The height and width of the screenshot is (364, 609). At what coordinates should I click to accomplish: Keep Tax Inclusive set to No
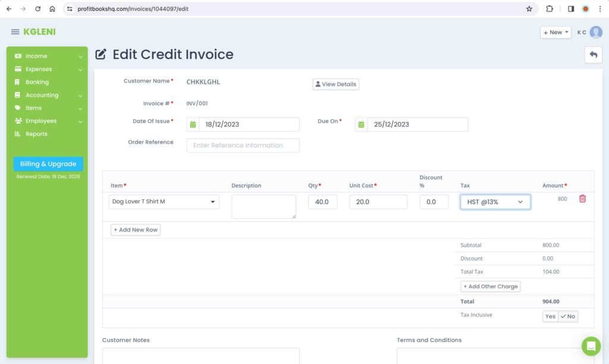[x=568, y=316]
